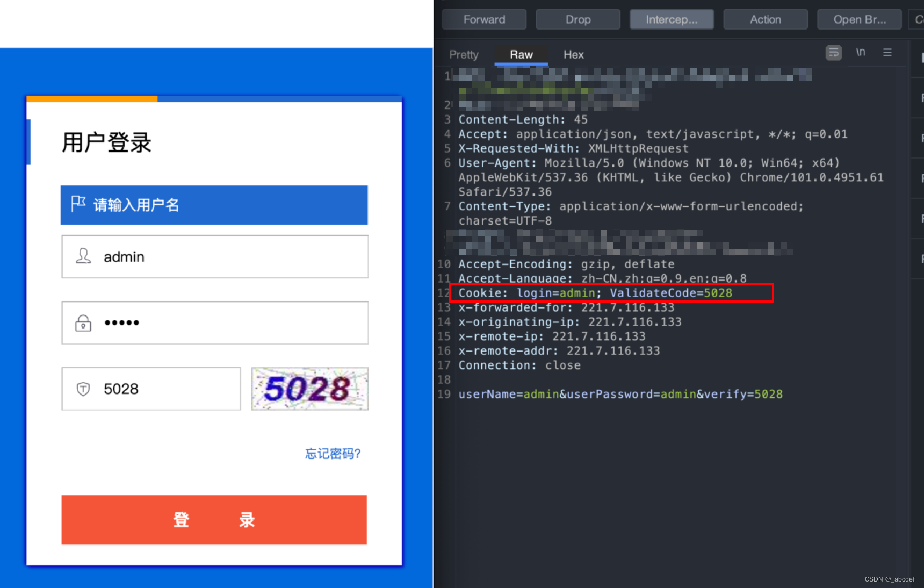Image resolution: width=924 pixels, height=588 pixels.
Task: Select the x-remote-addr header line
Action: click(x=559, y=351)
